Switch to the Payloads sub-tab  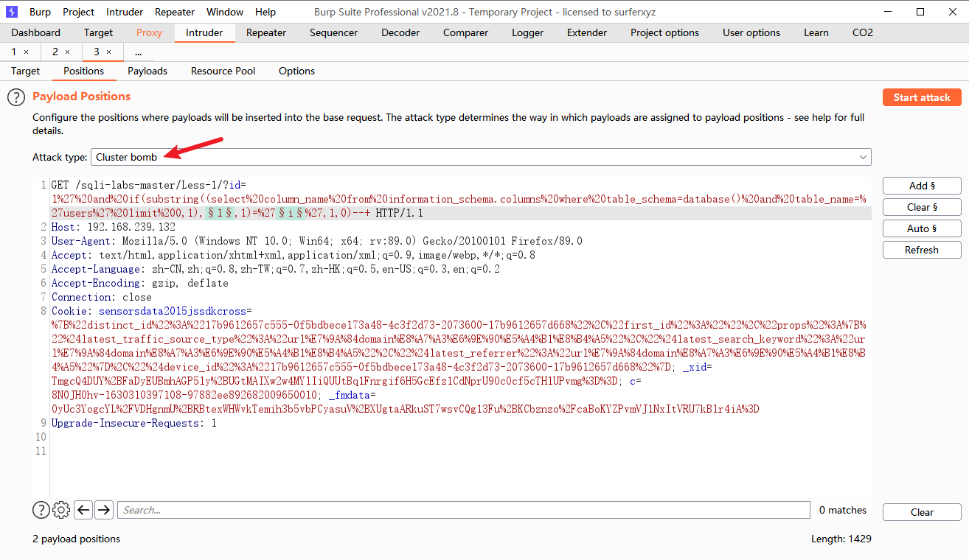pyautogui.click(x=147, y=71)
